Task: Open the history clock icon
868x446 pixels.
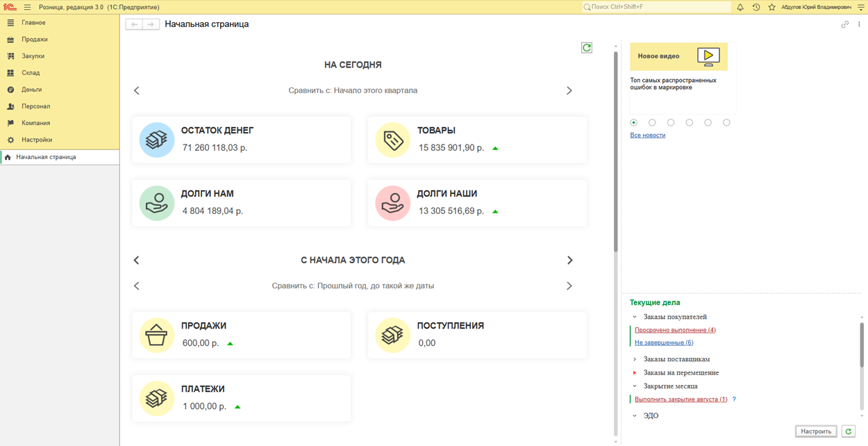Action: pyautogui.click(x=756, y=7)
